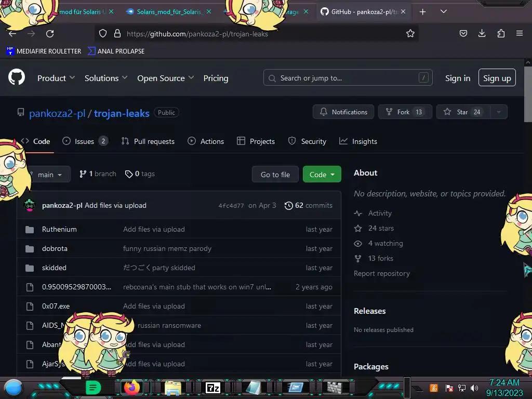Expand the Product menu

point(56,78)
